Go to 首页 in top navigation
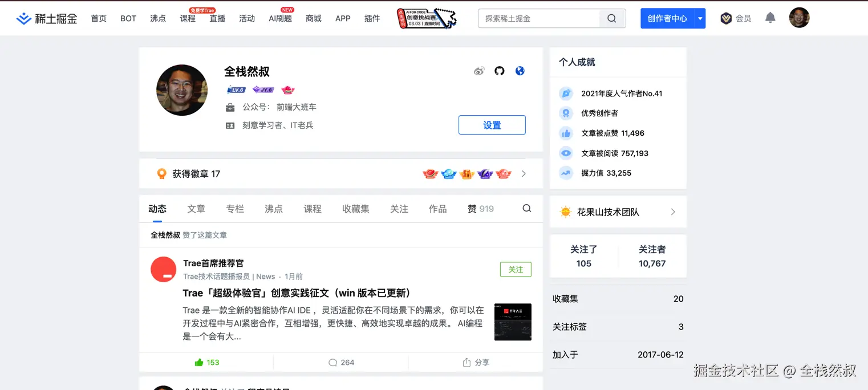The image size is (868, 390). (99, 18)
